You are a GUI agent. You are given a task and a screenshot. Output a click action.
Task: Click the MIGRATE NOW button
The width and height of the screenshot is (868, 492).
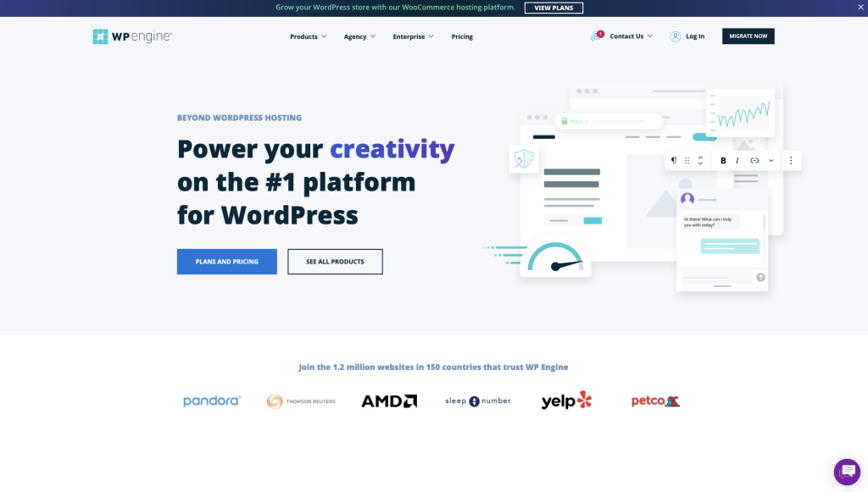(748, 36)
